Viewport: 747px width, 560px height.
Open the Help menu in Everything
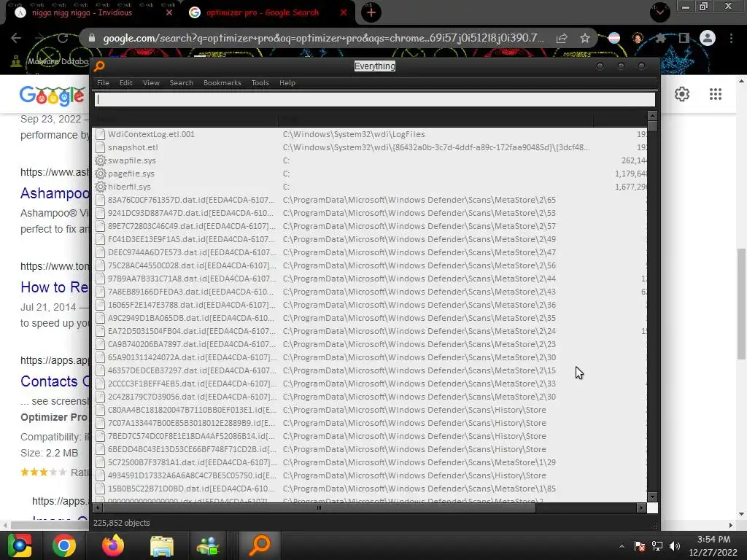pyautogui.click(x=287, y=83)
